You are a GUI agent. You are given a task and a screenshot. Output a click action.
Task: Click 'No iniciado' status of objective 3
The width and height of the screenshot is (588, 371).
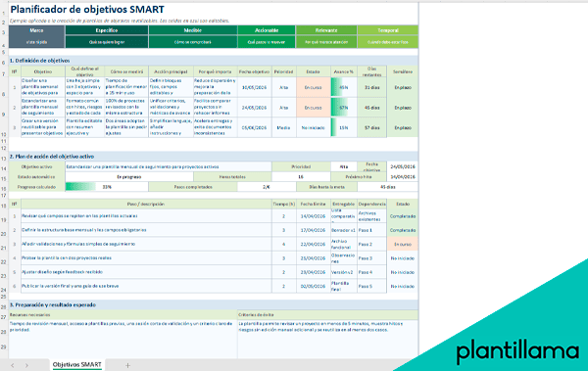coord(314,128)
